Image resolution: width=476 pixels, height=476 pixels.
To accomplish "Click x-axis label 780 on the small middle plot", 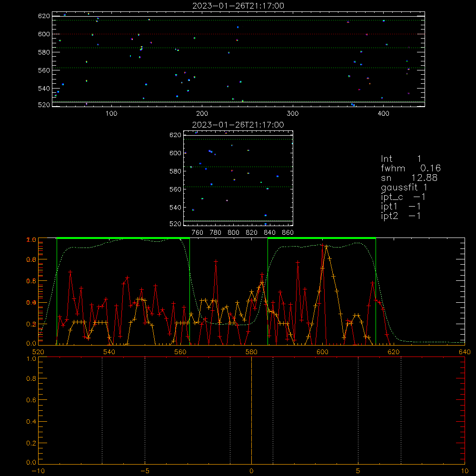I will [216, 233].
